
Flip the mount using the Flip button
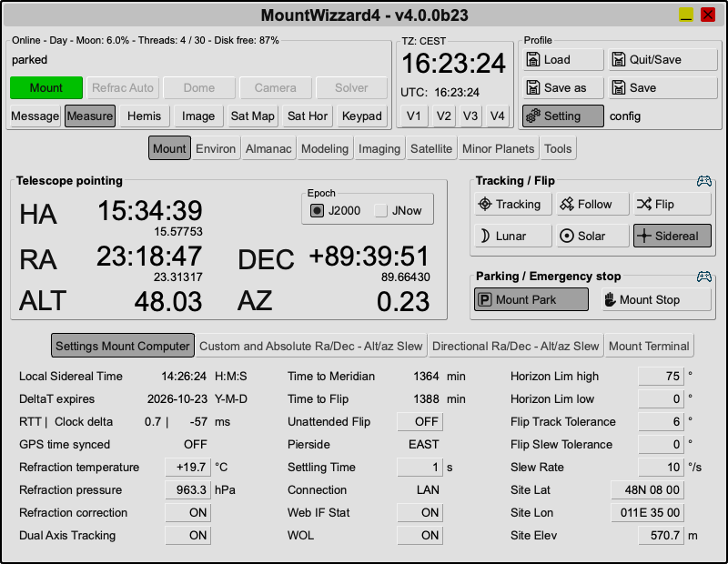[x=672, y=205]
